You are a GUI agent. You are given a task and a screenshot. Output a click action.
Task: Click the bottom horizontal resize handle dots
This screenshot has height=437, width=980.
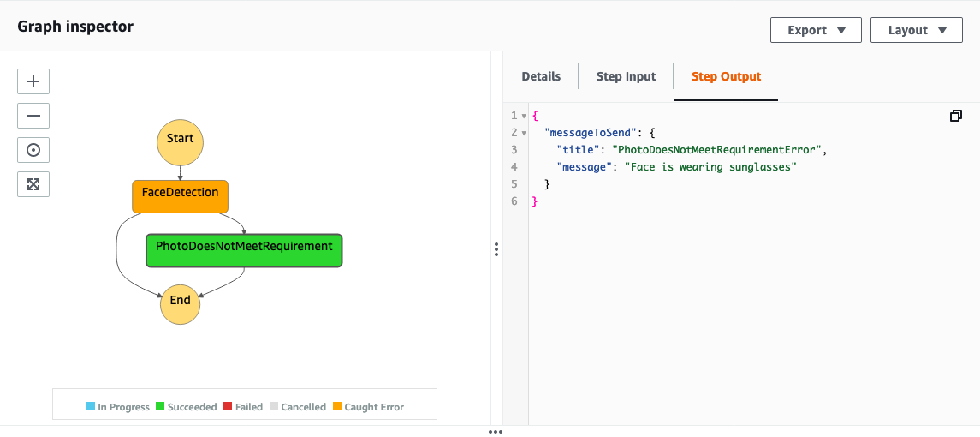tap(496, 432)
